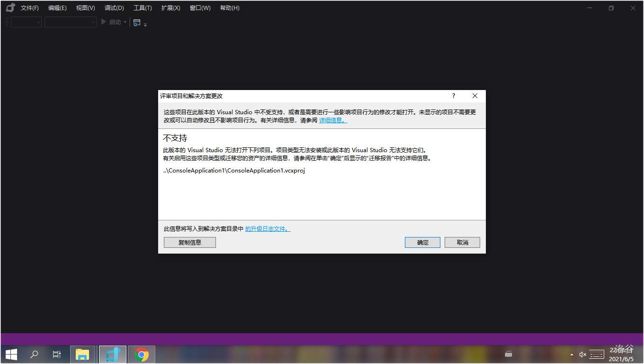Viewport: 644px width, 364px height.
Task: Open the 扩展(X) menu
Action: point(170,8)
